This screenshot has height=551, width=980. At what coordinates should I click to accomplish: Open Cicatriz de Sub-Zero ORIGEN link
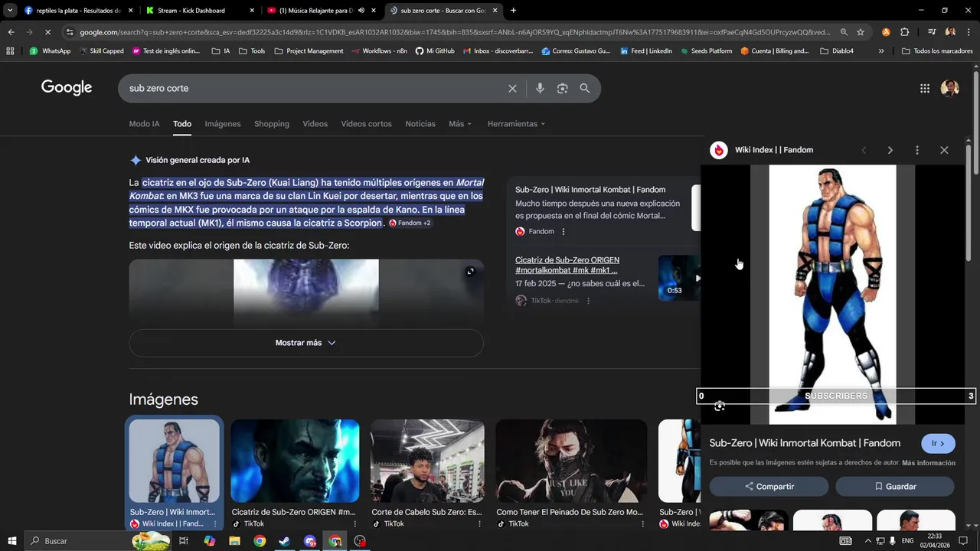(x=567, y=265)
